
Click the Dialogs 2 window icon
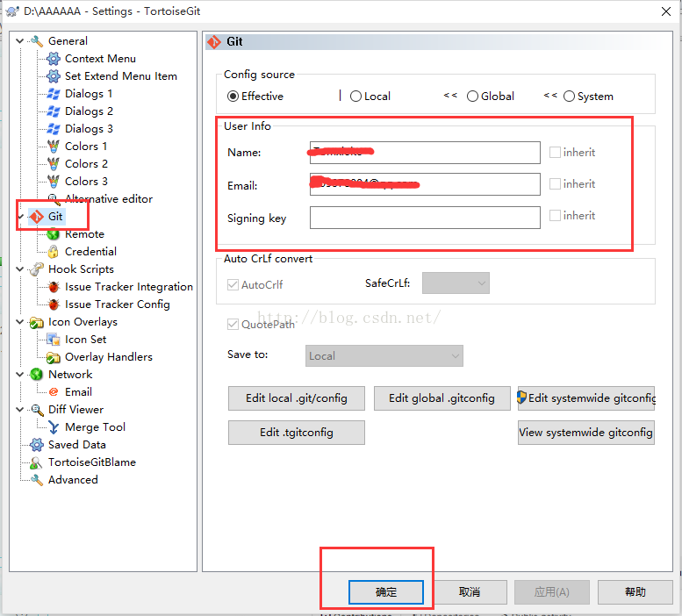click(x=53, y=111)
